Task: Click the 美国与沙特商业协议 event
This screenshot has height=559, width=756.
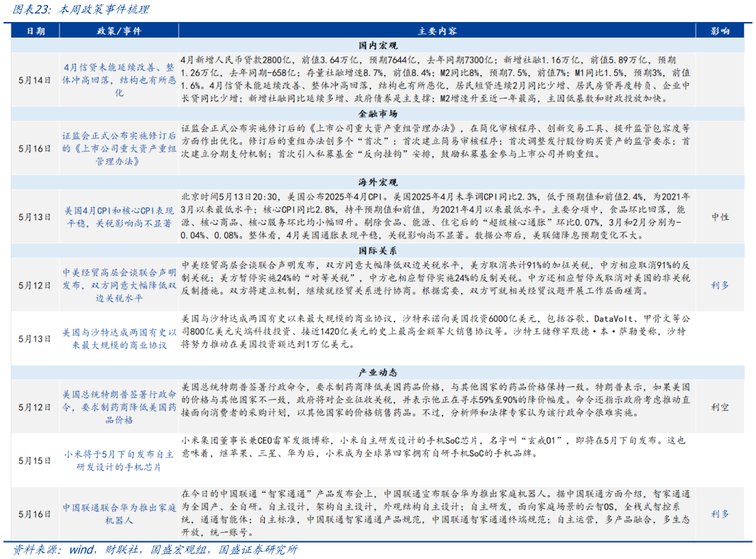Action: click(118, 337)
